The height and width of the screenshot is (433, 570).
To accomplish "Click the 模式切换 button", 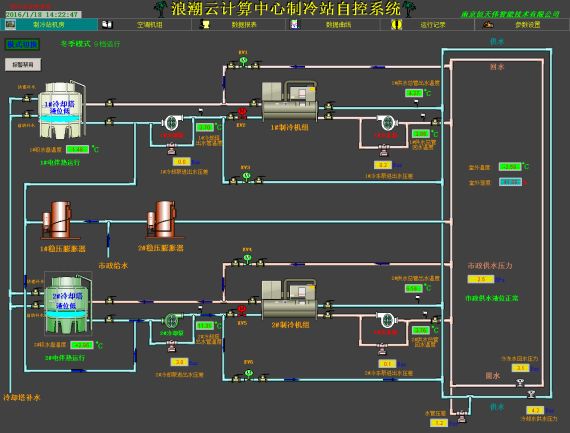I will point(22,44).
